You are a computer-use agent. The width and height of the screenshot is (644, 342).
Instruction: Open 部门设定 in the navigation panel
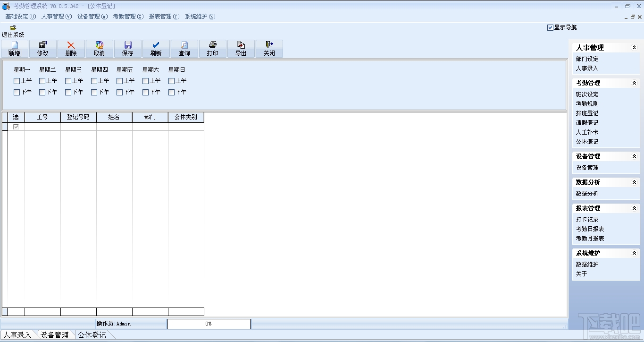(587, 59)
